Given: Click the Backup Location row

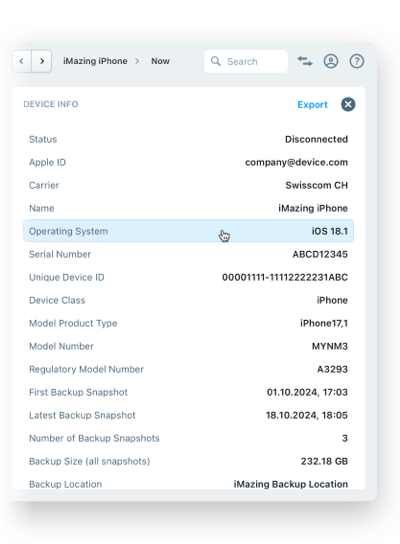Looking at the screenshot, I should (188, 484).
